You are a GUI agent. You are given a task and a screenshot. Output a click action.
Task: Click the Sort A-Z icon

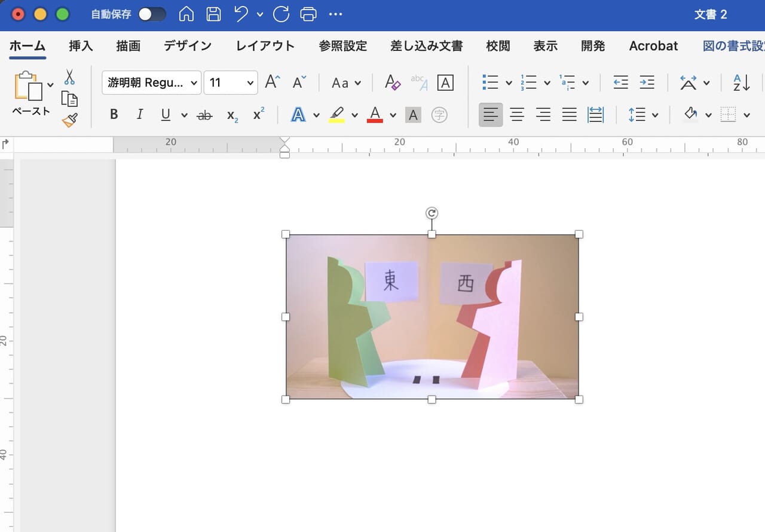click(741, 82)
